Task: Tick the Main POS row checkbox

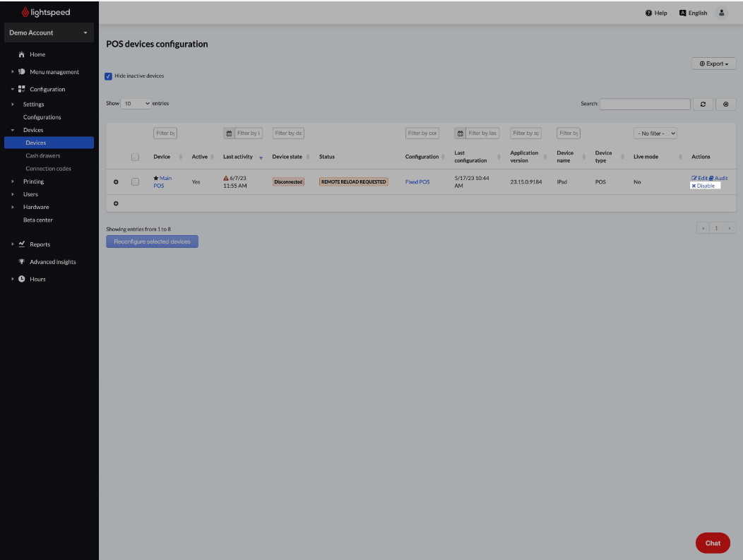Action: [x=135, y=182]
